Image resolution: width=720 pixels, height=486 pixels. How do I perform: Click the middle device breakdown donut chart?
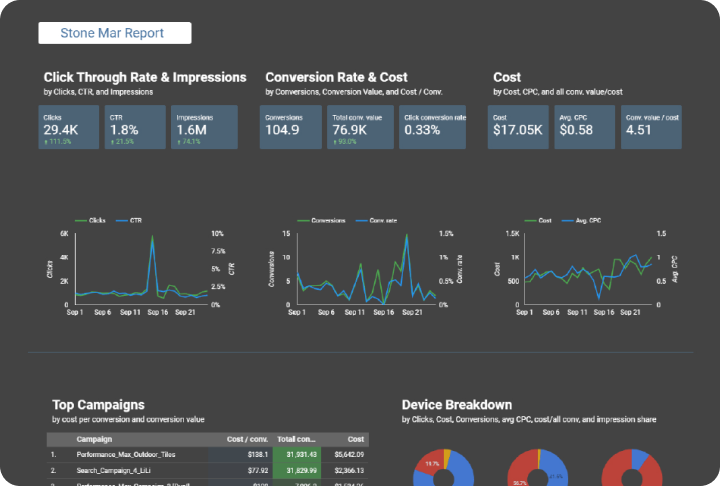click(538, 467)
